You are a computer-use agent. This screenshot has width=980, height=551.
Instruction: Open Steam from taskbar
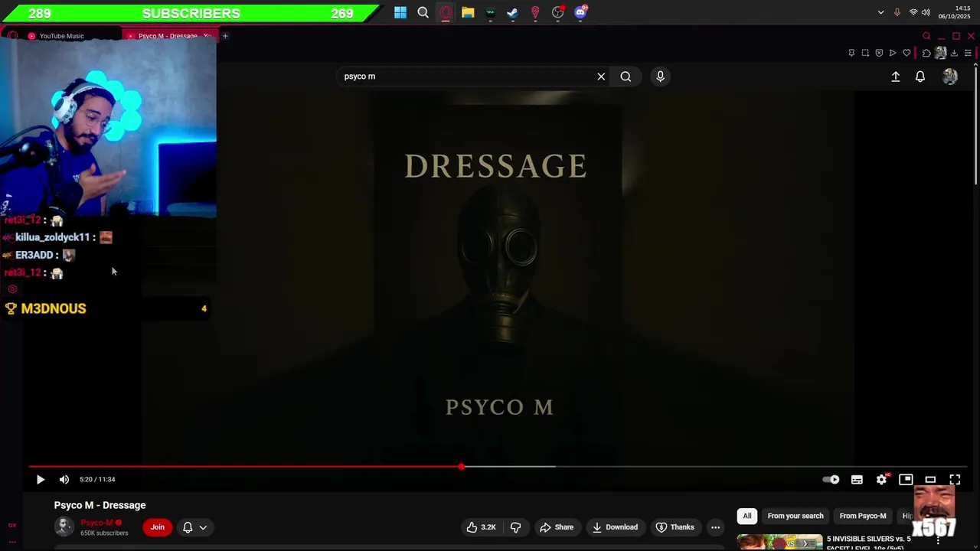[x=513, y=12]
